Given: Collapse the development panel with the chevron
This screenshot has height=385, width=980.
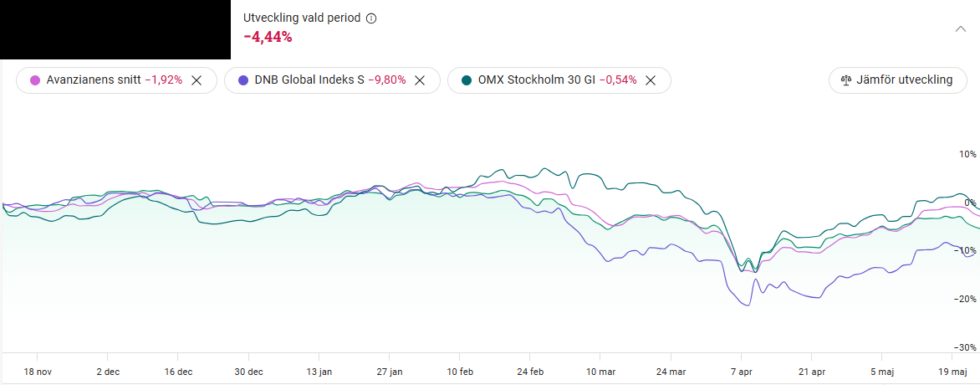Looking at the screenshot, I should tap(961, 28).
